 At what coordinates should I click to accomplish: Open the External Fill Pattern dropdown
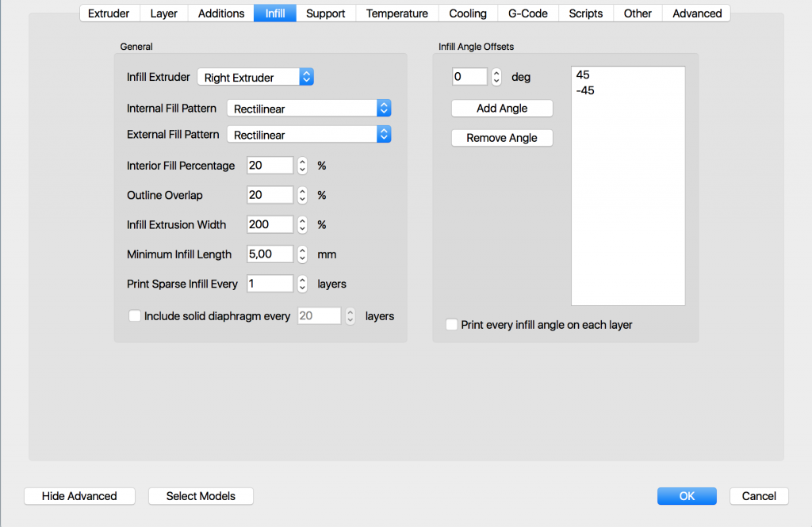(x=308, y=135)
